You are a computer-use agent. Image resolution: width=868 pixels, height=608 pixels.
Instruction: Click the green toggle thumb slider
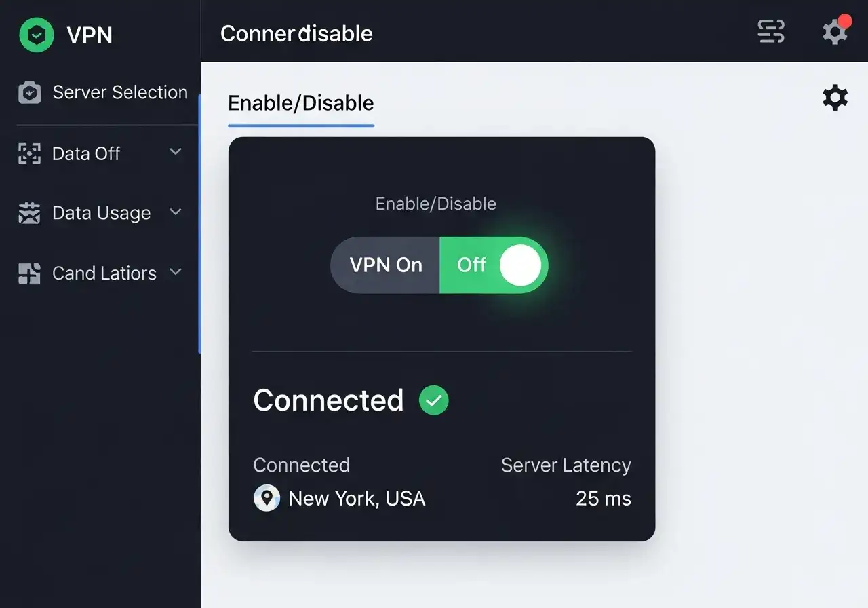(x=519, y=265)
